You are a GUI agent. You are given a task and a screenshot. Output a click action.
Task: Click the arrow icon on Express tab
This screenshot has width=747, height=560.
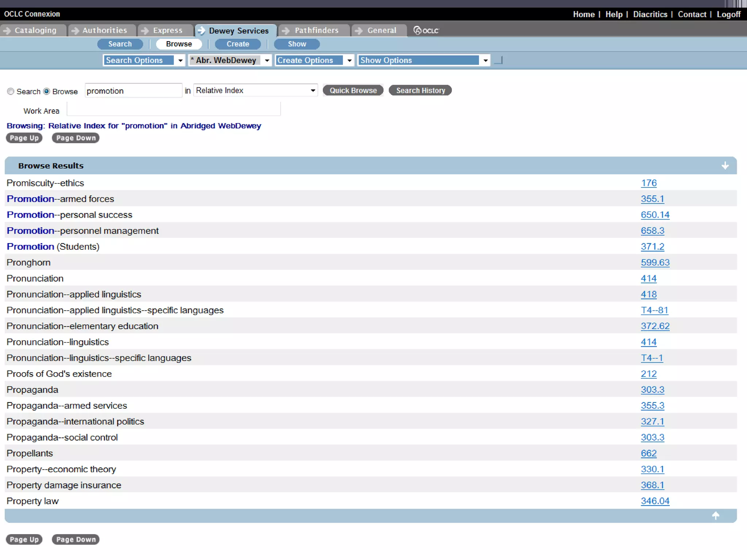pyautogui.click(x=145, y=31)
